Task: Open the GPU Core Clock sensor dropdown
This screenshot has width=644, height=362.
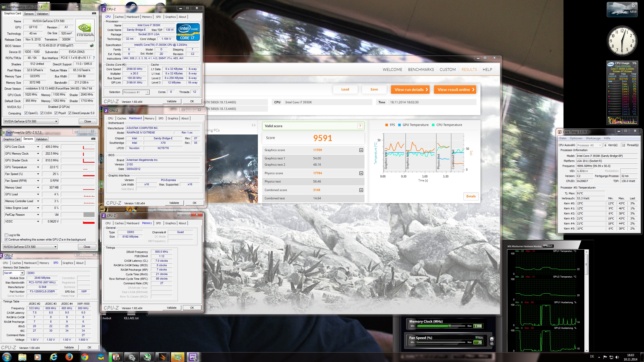Action: pyautogui.click(x=38, y=147)
